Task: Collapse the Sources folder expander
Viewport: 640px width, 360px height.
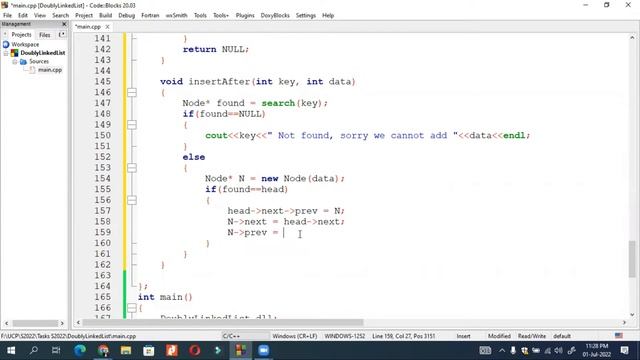Action: 15,62
